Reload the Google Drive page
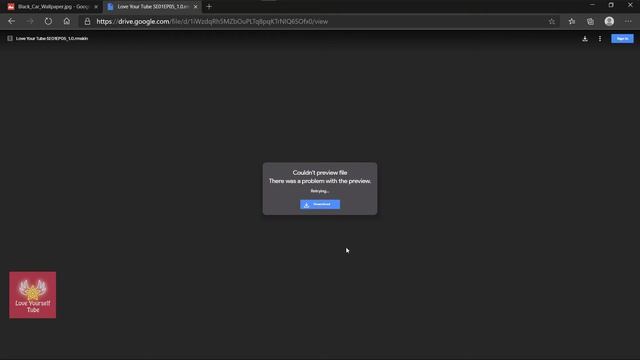 coord(48,21)
